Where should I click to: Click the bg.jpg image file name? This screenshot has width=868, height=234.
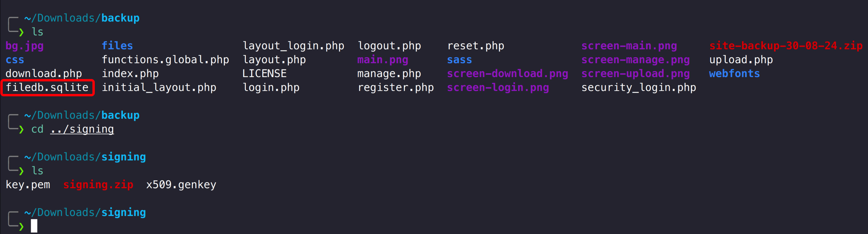pos(25,46)
